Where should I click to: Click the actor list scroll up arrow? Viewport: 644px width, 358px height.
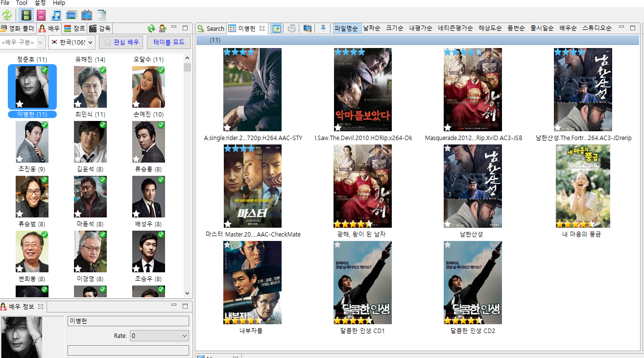pos(188,58)
